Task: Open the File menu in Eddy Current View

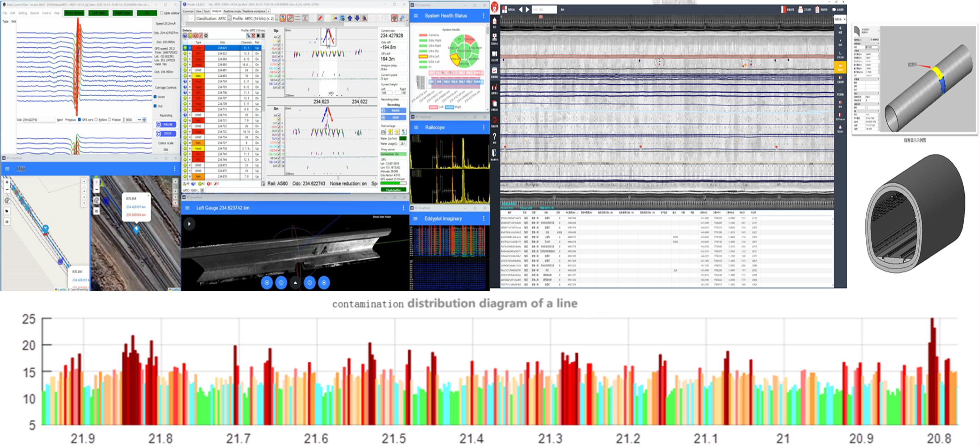Action: click(x=5, y=13)
